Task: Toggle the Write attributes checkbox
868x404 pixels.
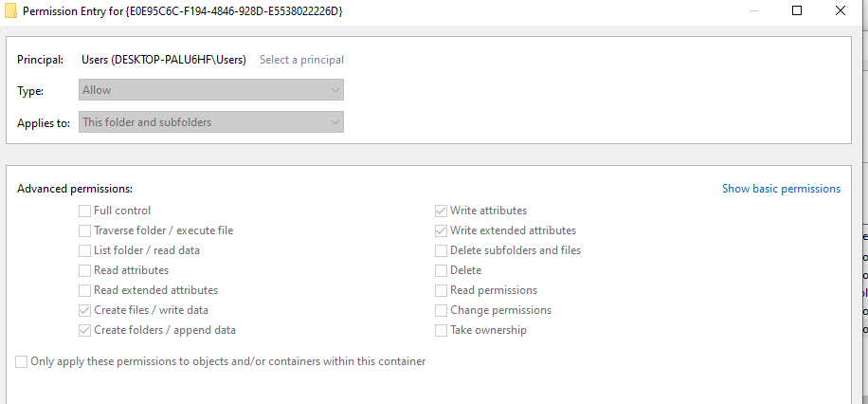Action: 442,211
